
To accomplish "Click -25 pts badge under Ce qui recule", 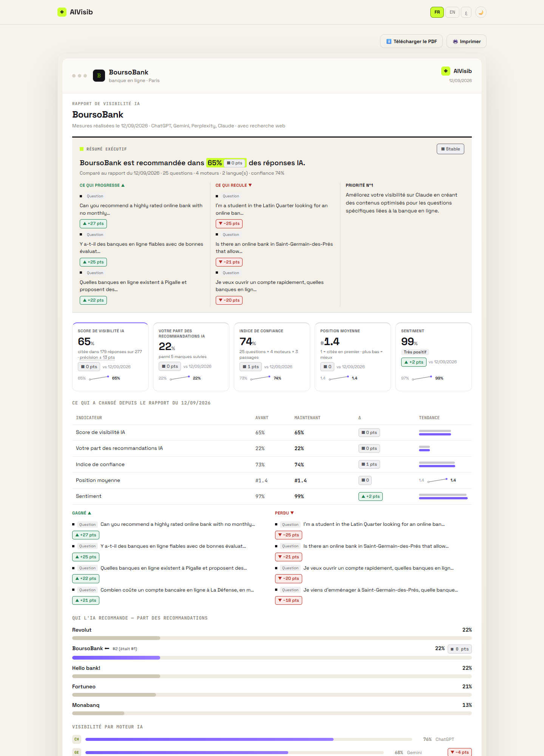I will pyautogui.click(x=229, y=224).
